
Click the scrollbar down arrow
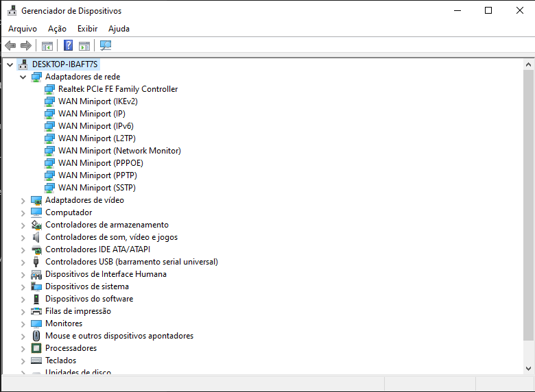pos(529,369)
